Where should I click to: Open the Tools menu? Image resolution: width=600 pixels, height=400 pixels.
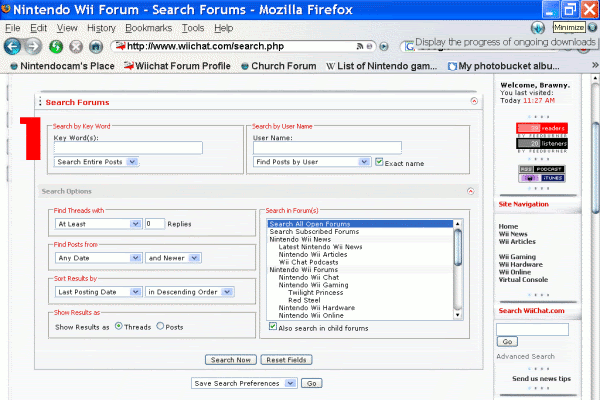[x=193, y=28]
